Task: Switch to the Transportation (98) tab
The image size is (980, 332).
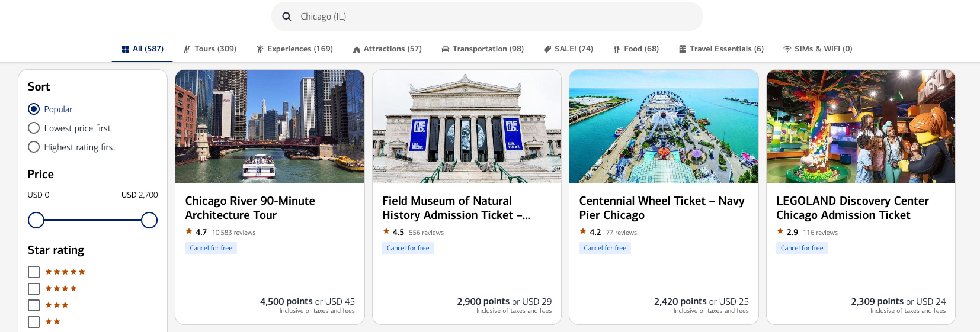Action: (483, 49)
